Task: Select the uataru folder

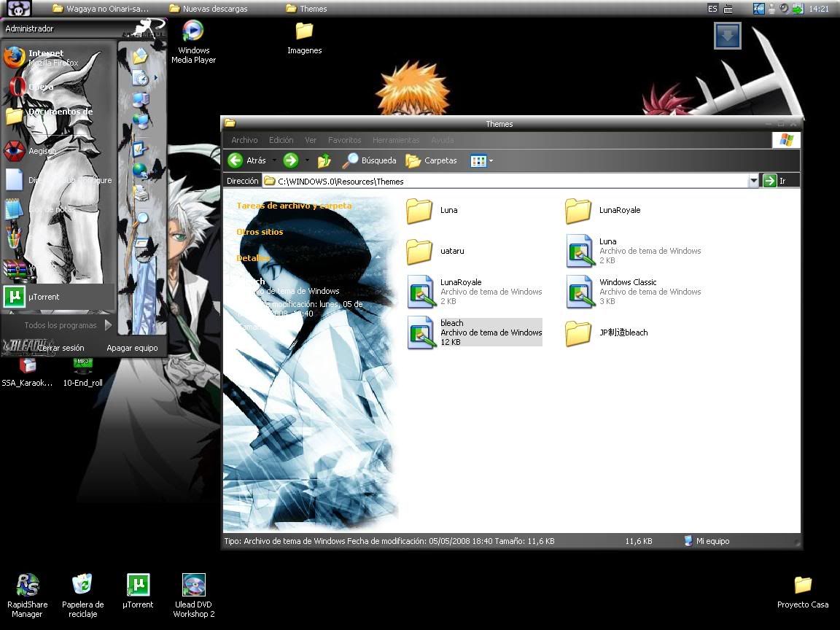Action: click(x=435, y=252)
